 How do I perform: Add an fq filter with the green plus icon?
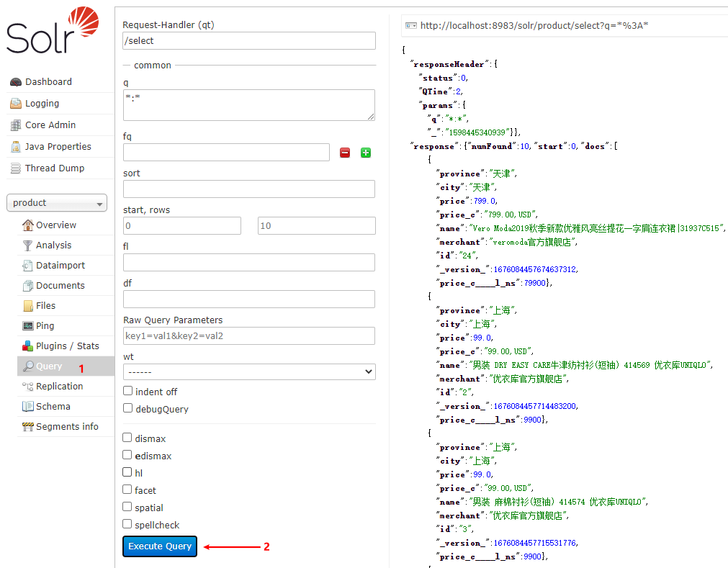366,153
